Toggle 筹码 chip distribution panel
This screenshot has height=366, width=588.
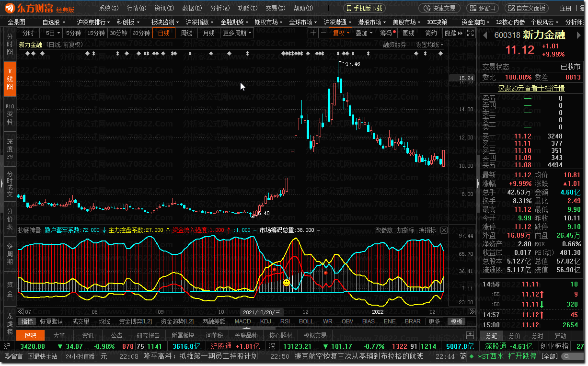pyautogui.click(x=387, y=33)
